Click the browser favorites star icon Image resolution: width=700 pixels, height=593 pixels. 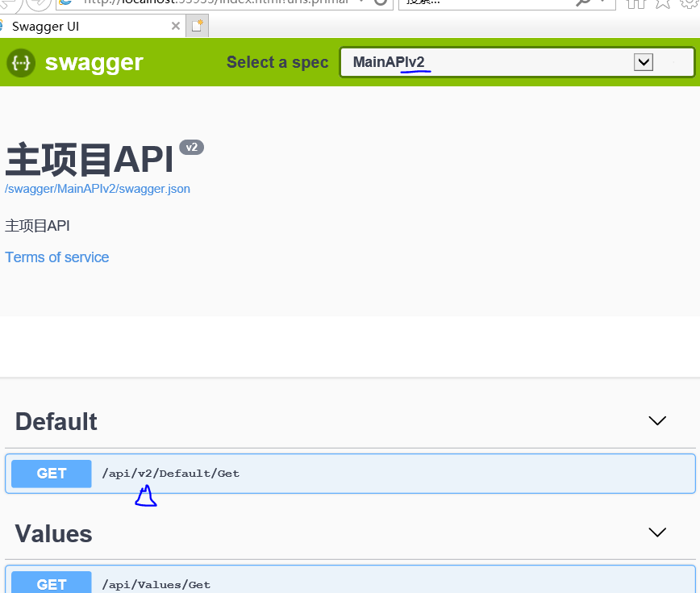(x=663, y=2)
